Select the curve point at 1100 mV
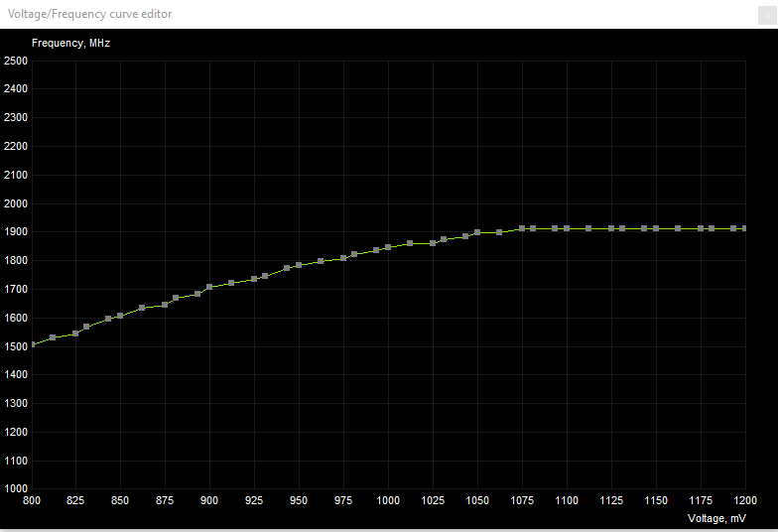Image resolution: width=778 pixels, height=532 pixels. click(x=567, y=228)
